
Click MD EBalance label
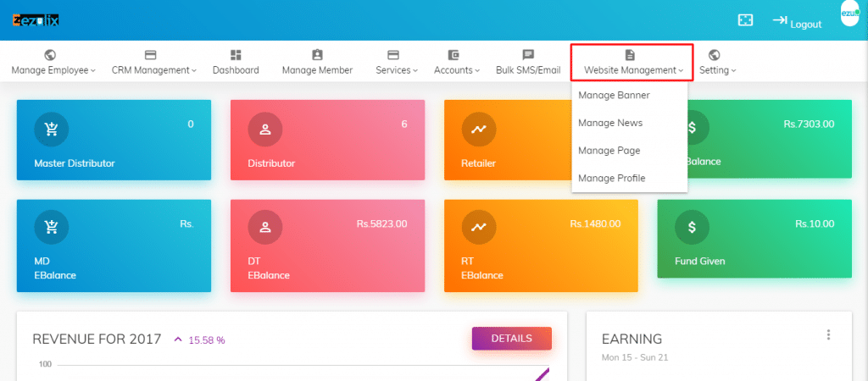coord(55,268)
